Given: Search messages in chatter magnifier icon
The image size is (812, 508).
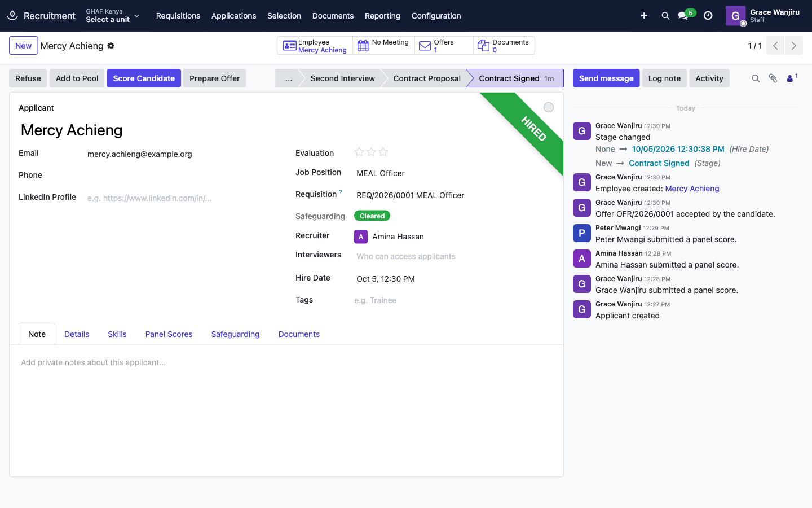Looking at the screenshot, I should click(x=756, y=78).
